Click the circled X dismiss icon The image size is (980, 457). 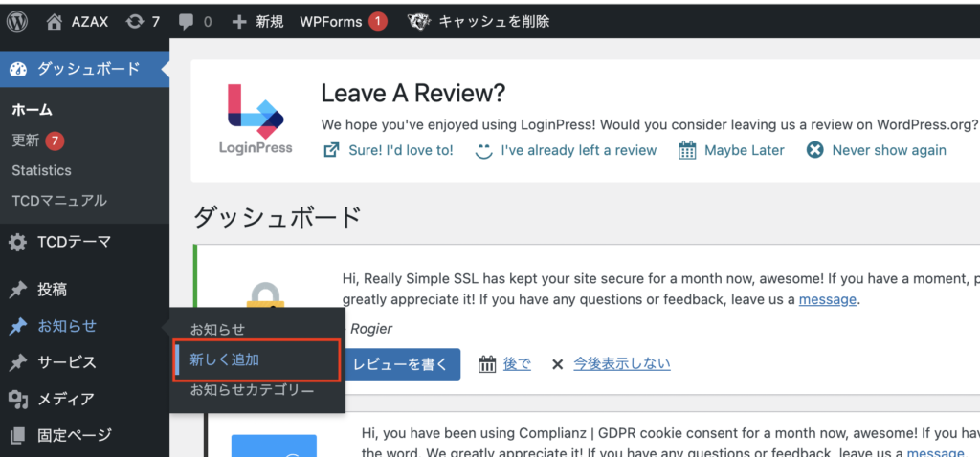[815, 150]
